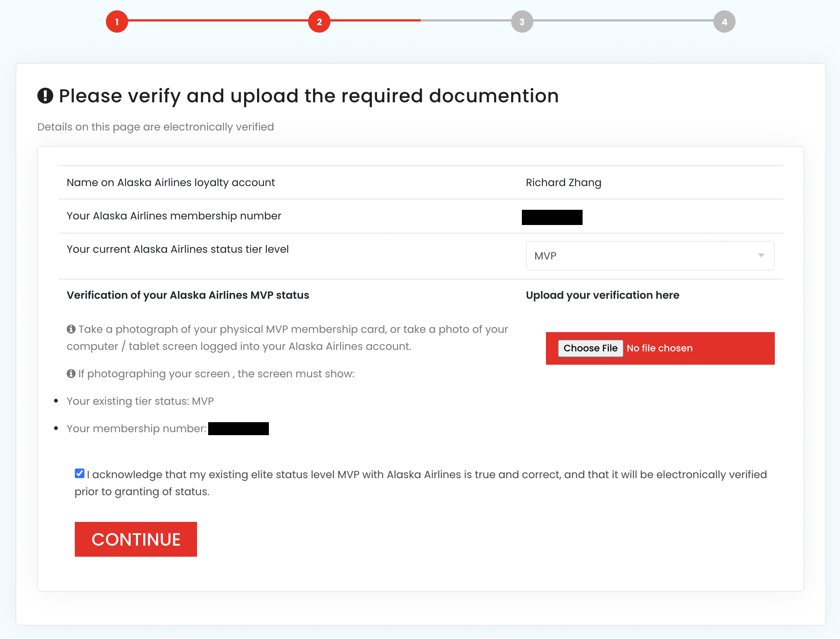The image size is (840, 639).
Task: Click exclamation icon beside page heading
Action: click(45, 96)
